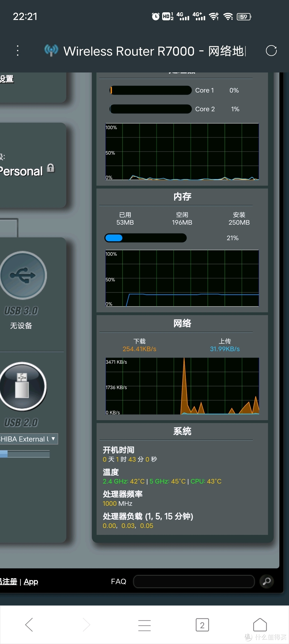Tap the wireless router site icon
This screenshot has height=644, width=289.
[51, 50]
